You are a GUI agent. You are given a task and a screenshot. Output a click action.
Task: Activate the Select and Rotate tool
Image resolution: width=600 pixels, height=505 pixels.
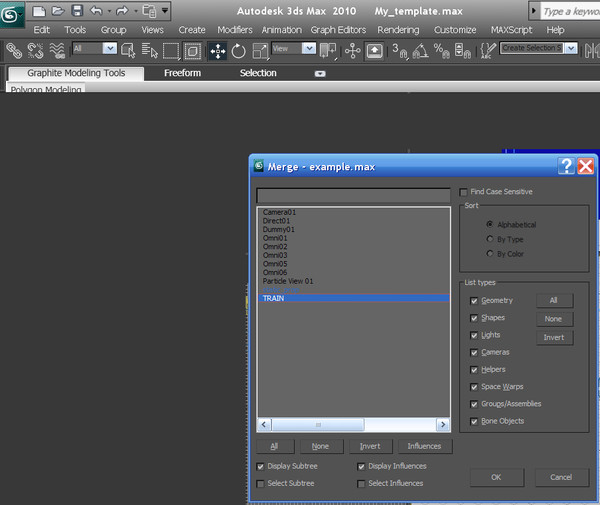point(238,51)
